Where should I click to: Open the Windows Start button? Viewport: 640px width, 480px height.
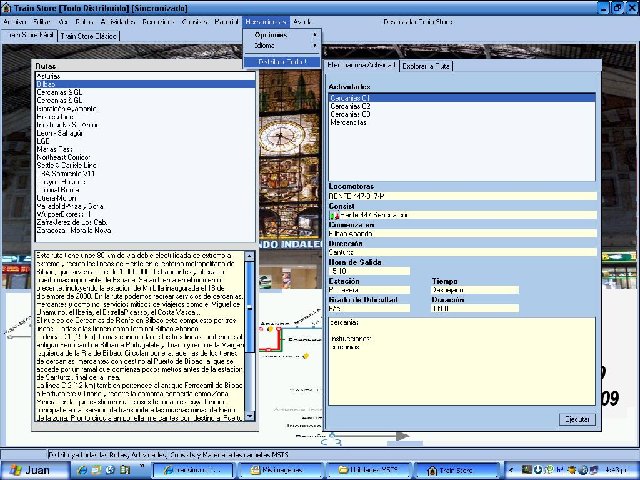click(x=30, y=469)
